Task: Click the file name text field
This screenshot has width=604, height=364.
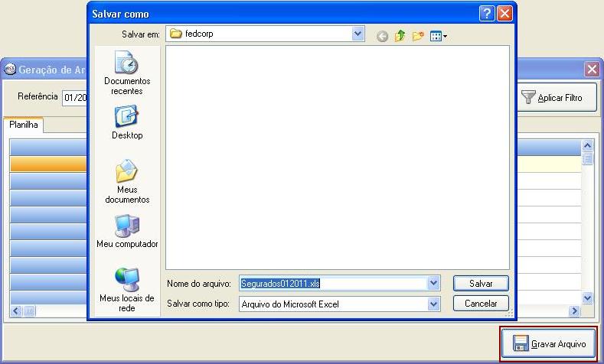Action: click(x=333, y=283)
